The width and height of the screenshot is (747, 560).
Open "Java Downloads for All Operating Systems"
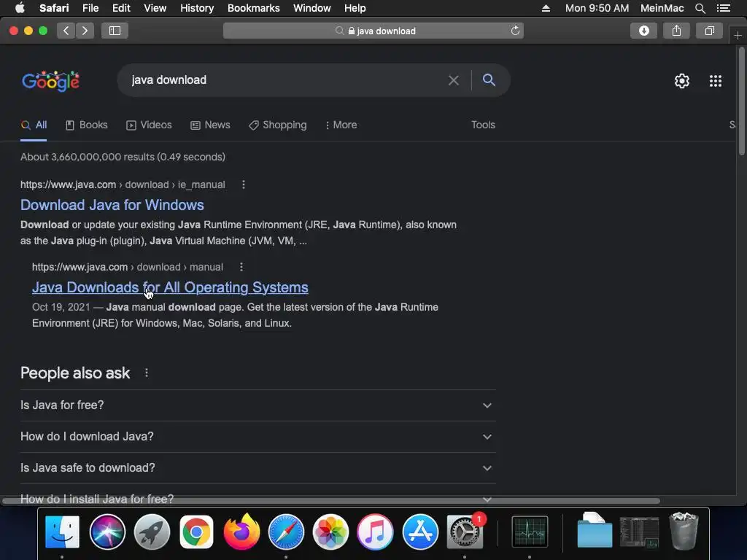point(170,287)
